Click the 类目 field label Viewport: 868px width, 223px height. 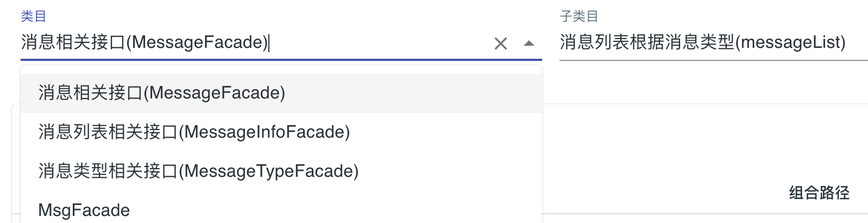pos(33,16)
